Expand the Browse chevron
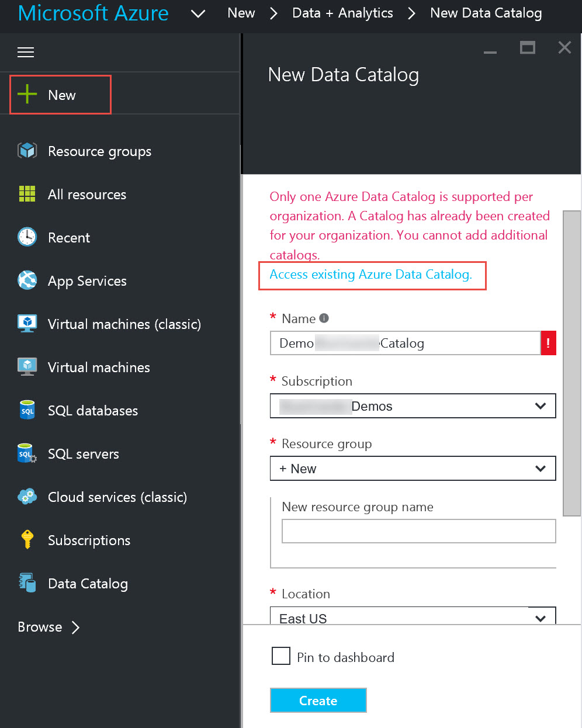 75,628
